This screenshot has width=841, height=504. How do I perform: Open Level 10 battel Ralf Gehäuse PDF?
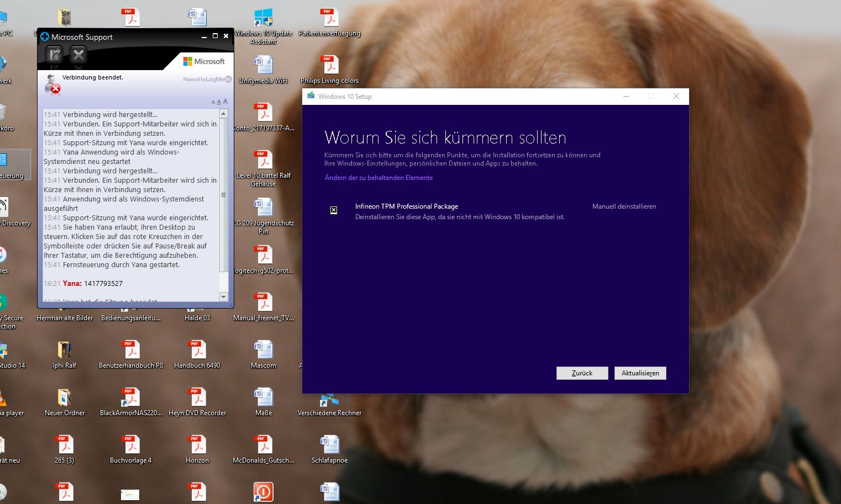click(x=264, y=169)
